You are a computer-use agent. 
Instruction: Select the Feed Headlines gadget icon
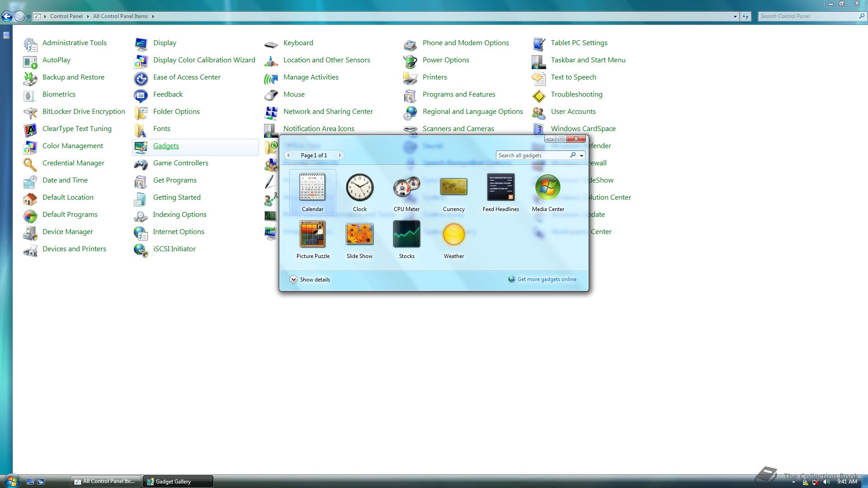tap(501, 187)
